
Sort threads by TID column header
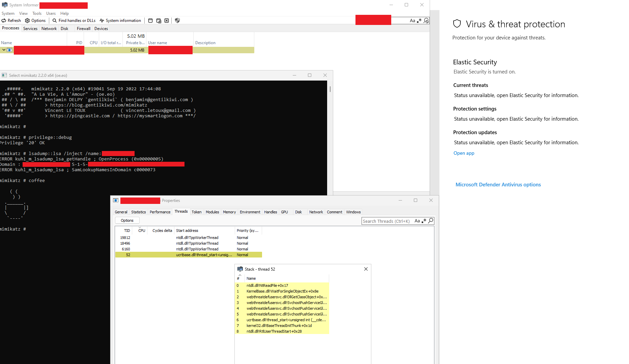(123, 231)
